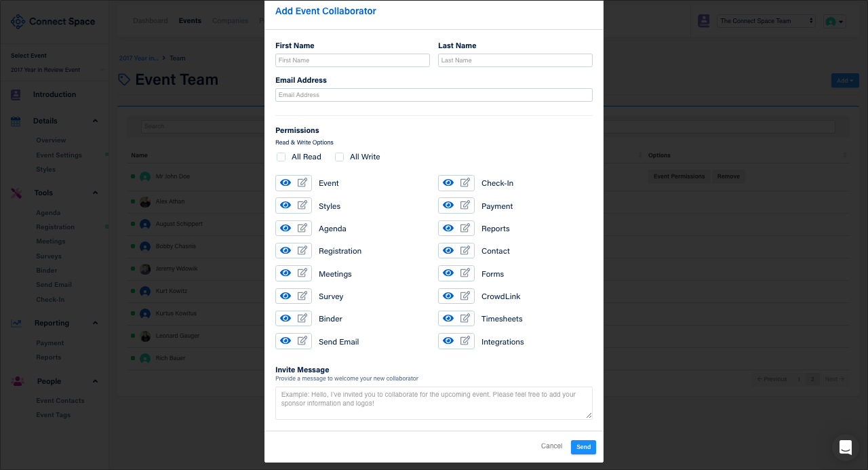Check the All Write checkbox
Screen dimensions: 868x470
point(340,157)
